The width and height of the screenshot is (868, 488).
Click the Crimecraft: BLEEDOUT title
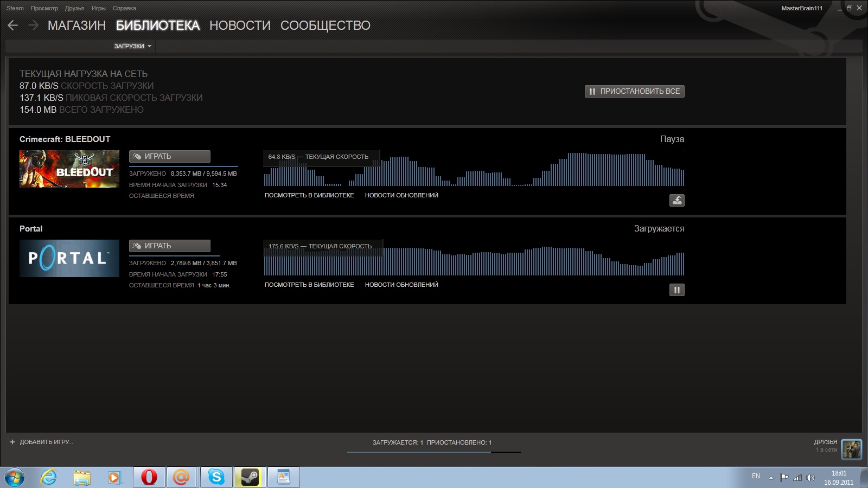(x=65, y=139)
